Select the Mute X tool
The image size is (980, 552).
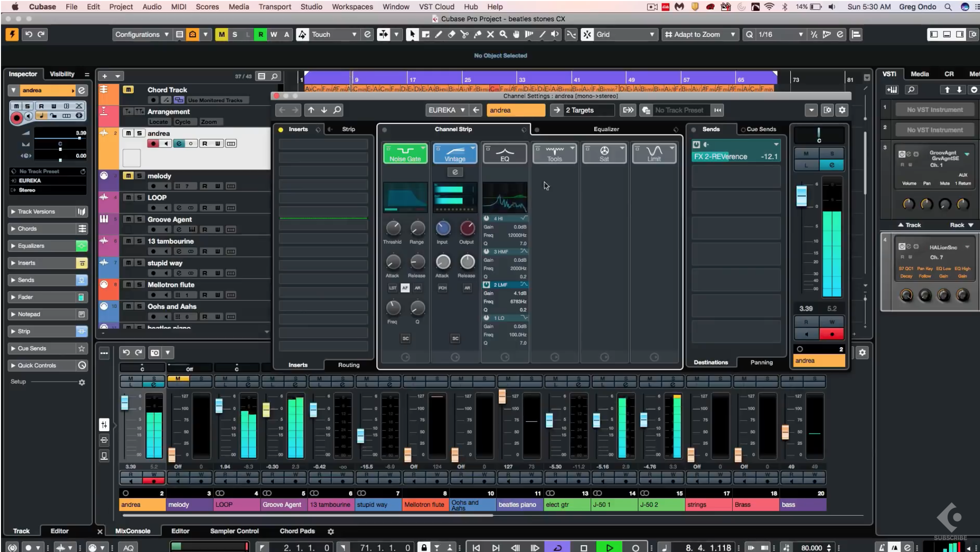[490, 34]
